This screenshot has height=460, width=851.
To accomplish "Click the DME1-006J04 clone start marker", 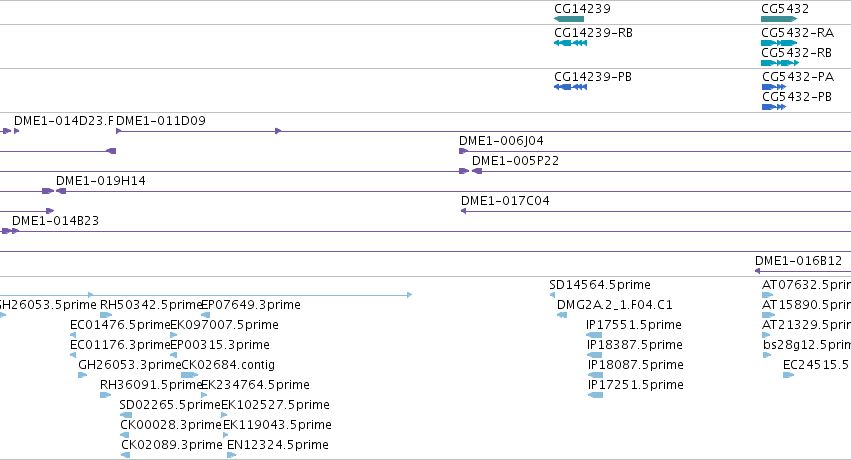I will click(463, 151).
